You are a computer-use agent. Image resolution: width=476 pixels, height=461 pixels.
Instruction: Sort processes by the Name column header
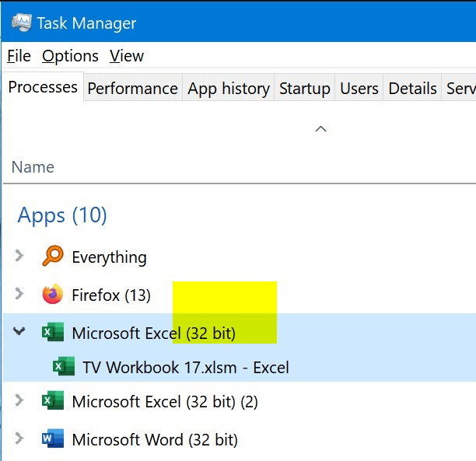coord(33,167)
